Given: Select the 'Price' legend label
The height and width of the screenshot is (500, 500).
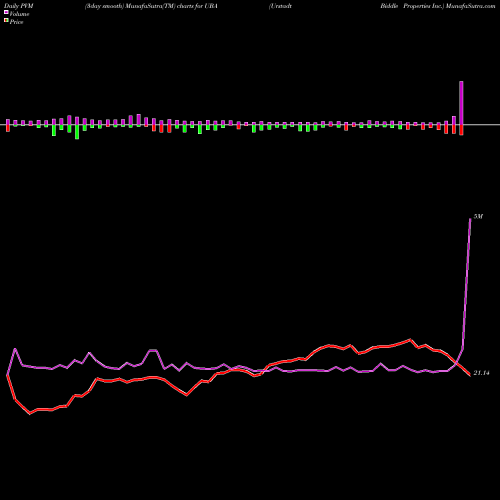Looking at the screenshot, I should (16, 22).
